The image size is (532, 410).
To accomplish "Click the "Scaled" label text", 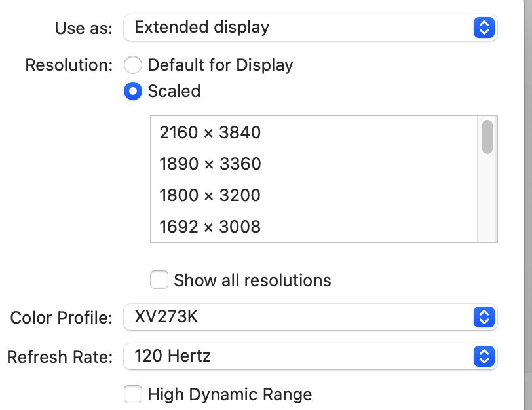I will 174,91.
